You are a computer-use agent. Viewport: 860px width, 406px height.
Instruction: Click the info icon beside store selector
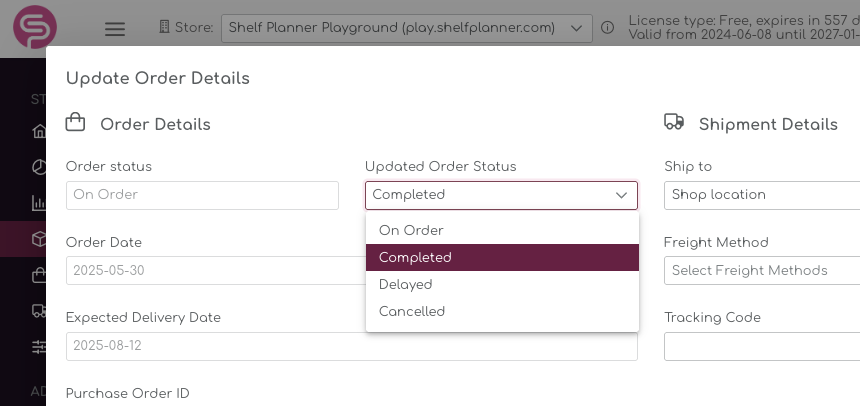click(x=607, y=27)
